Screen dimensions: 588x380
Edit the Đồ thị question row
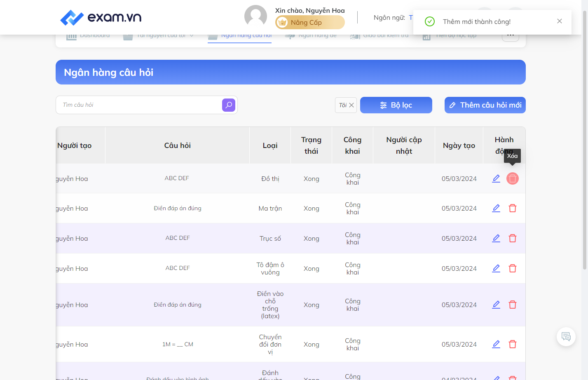coord(496,178)
